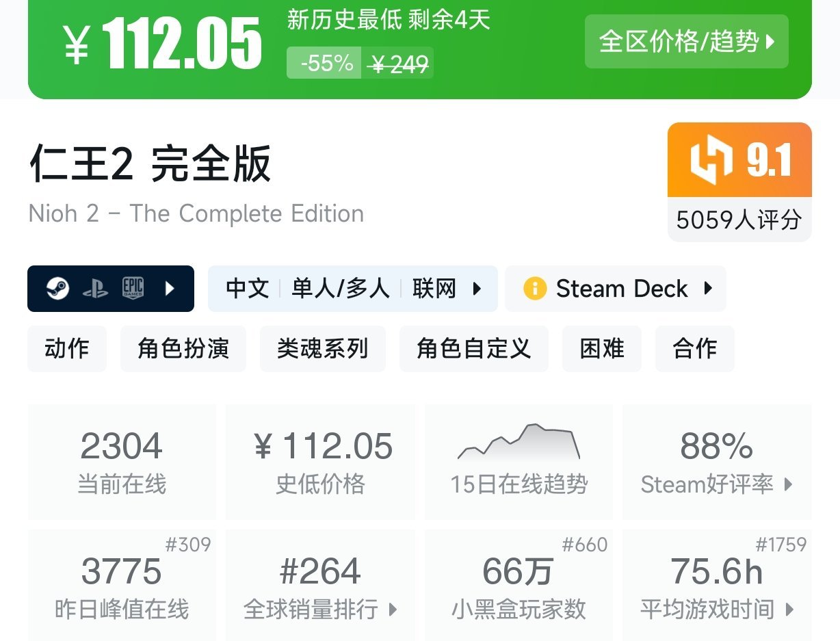Click the Epic Games platform icon

[133, 289]
